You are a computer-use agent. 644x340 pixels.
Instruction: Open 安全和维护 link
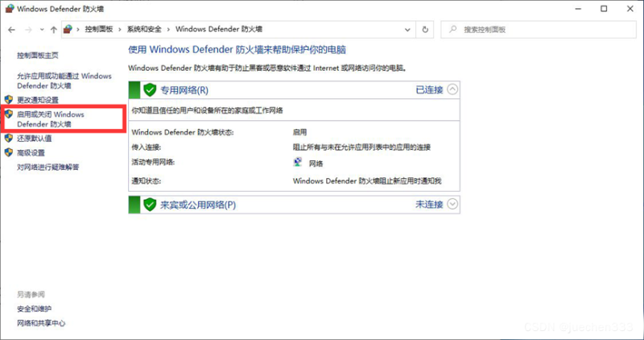click(x=34, y=309)
